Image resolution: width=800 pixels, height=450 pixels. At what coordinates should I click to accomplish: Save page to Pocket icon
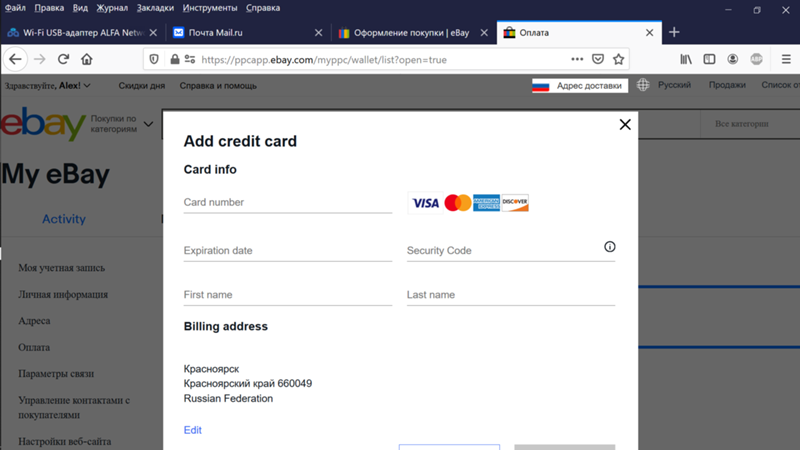[x=598, y=59]
